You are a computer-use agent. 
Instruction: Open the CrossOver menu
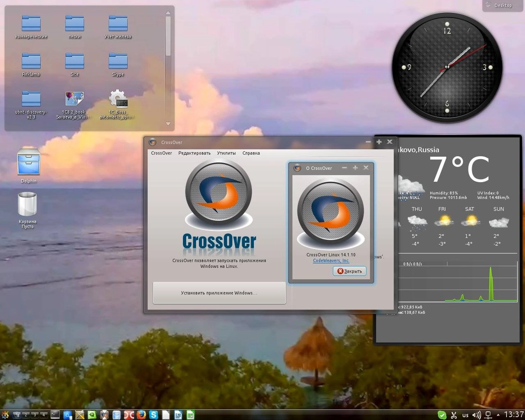coord(162,153)
